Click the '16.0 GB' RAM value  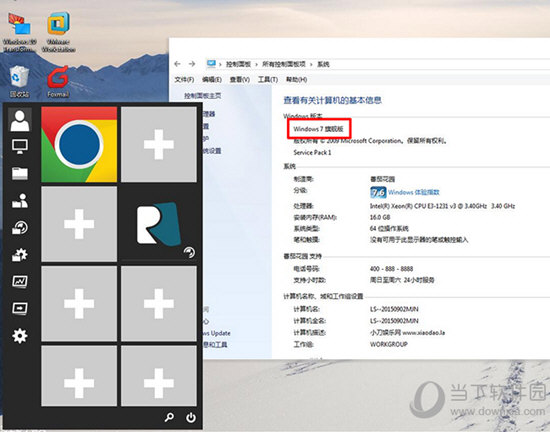(x=380, y=217)
